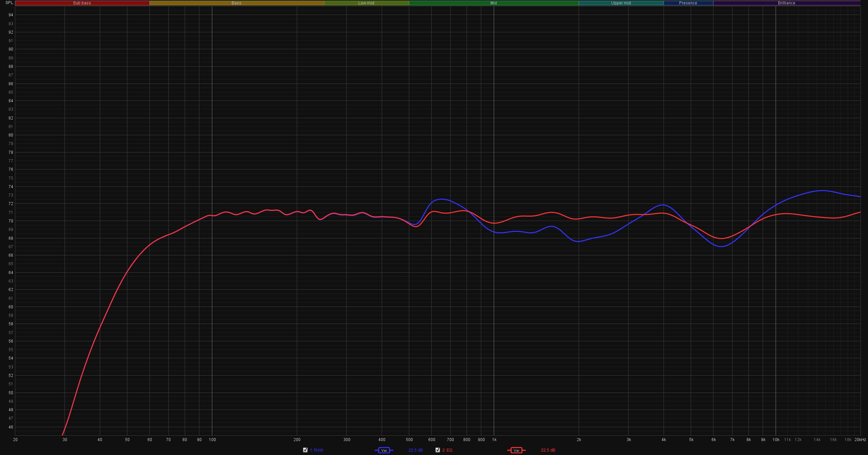
Task: Click the 70 SPL axis value
Action: (x=11, y=221)
